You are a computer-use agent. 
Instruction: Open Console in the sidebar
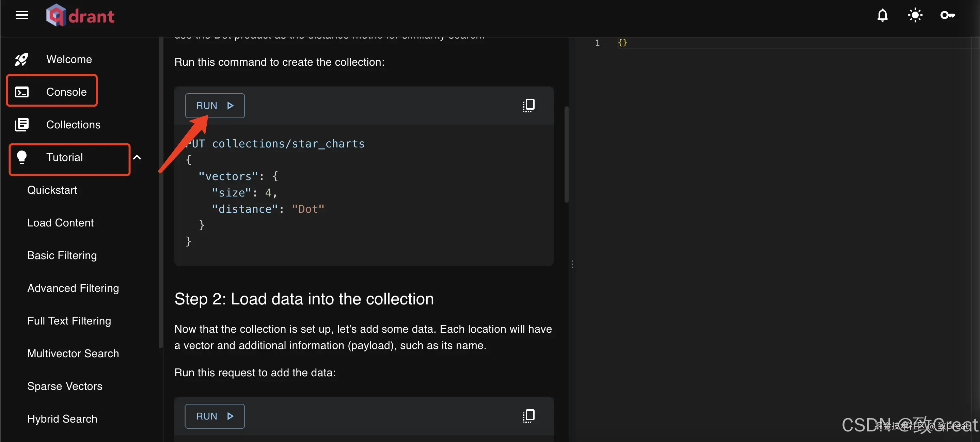pyautogui.click(x=66, y=92)
